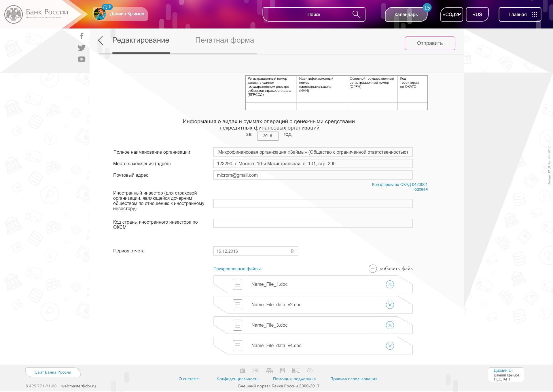Click the footer gold bars icon

tap(269, 371)
